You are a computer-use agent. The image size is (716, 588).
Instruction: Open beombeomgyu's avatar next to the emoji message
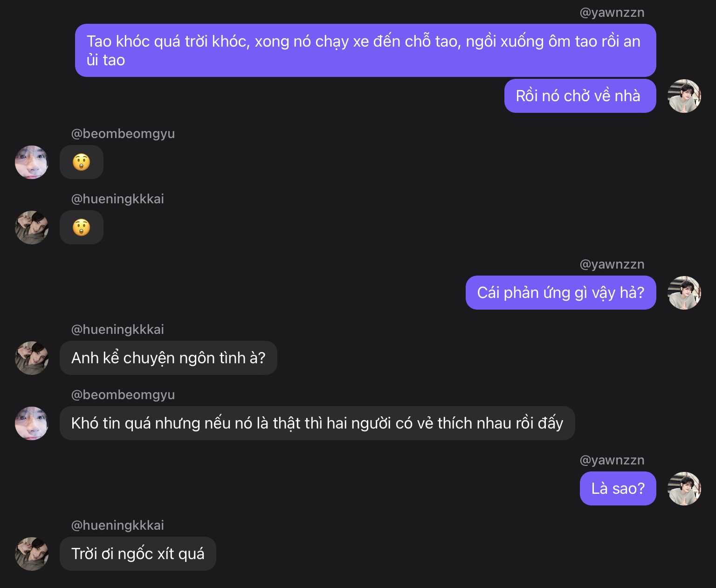(32, 162)
